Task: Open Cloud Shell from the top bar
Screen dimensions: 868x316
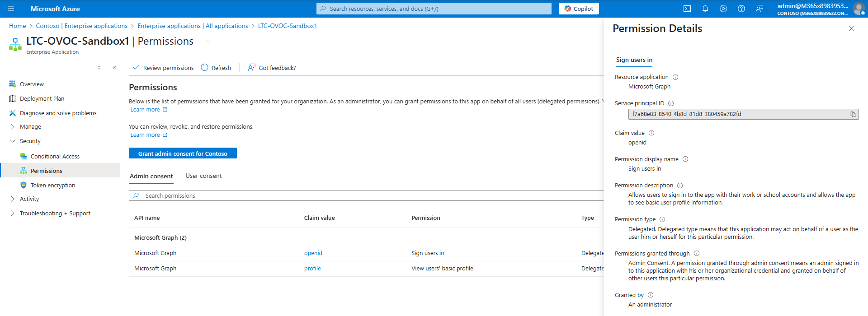Action: click(687, 9)
